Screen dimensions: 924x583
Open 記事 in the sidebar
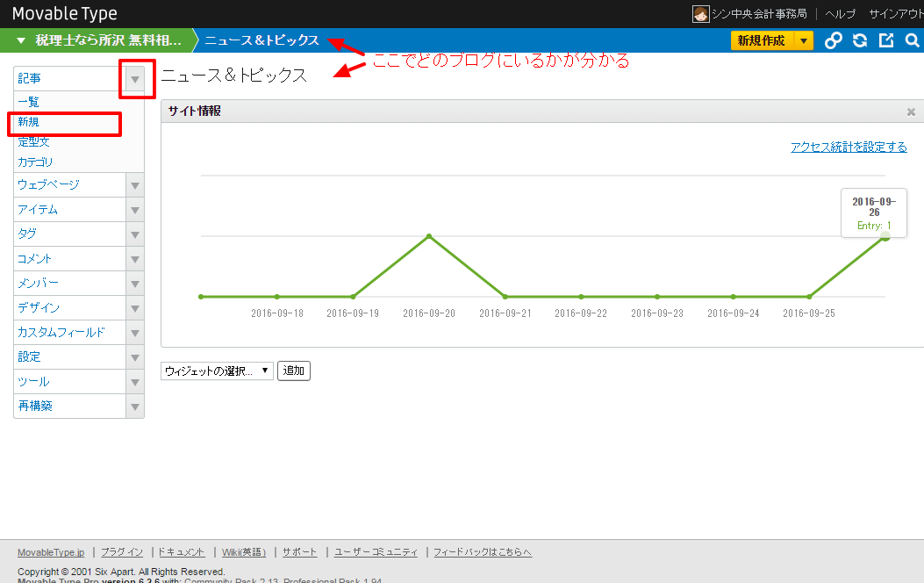tap(30, 78)
